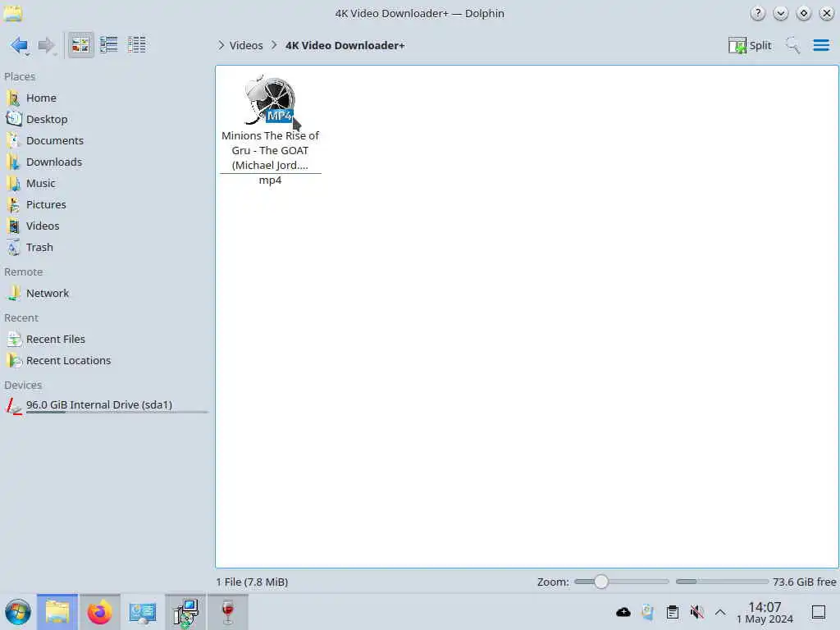This screenshot has width=840, height=630.
Task: Open the Wine glass taskbar icon
Action: coord(228,612)
